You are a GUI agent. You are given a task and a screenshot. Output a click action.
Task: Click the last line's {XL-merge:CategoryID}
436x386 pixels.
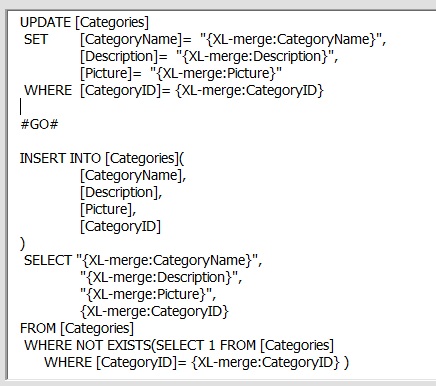pyautogui.click(x=266, y=362)
